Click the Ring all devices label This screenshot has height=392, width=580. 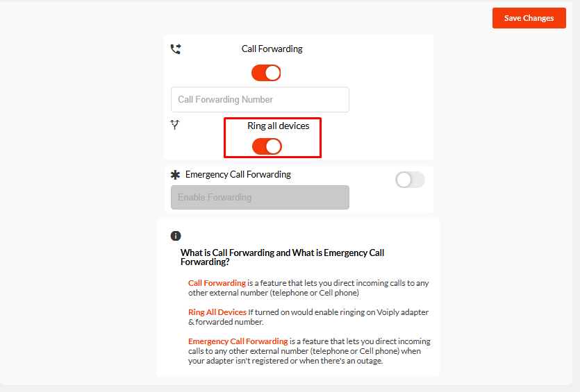(278, 126)
